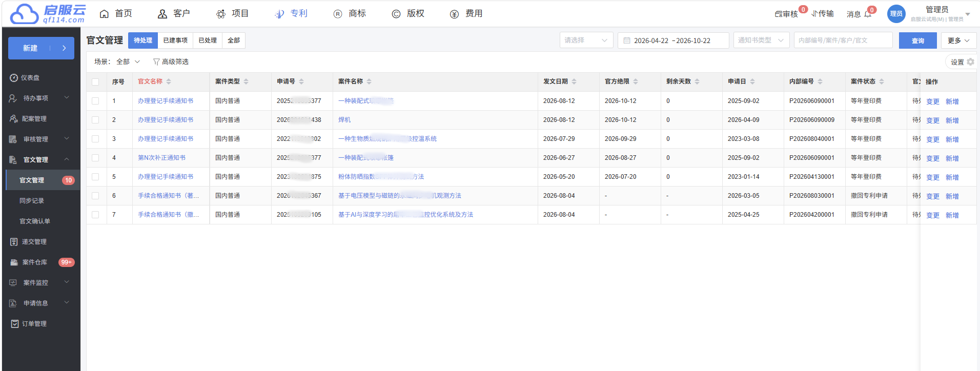Click the 查询 search button
This screenshot has height=371, width=980.
[917, 40]
